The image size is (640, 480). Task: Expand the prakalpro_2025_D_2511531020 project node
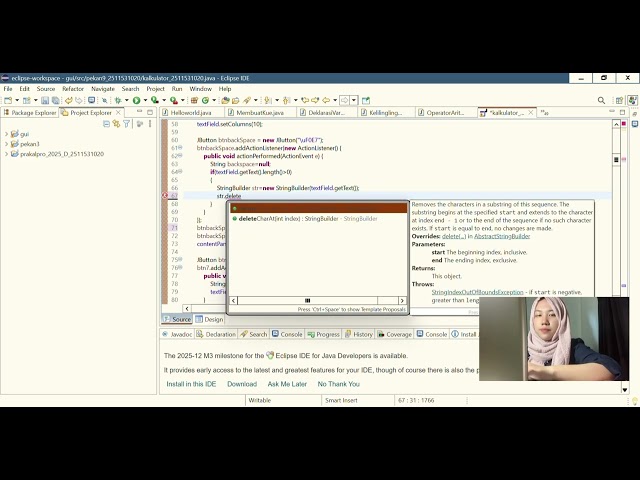pyautogui.click(x=7, y=154)
